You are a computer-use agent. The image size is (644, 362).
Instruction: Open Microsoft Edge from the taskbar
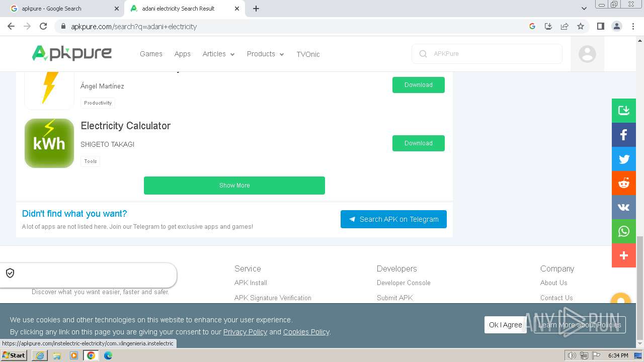point(108,355)
